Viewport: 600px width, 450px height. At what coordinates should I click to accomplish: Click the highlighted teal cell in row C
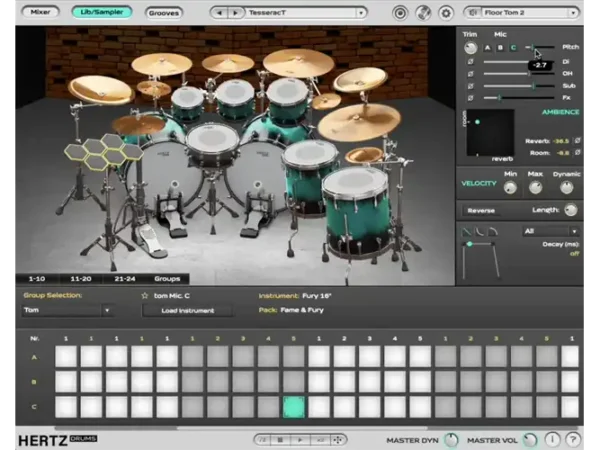click(x=293, y=406)
